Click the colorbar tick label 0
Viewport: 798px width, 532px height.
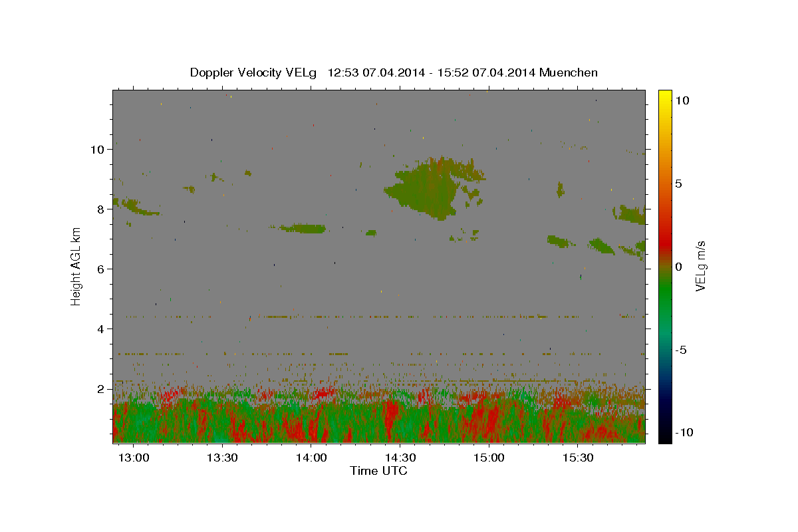coord(678,267)
